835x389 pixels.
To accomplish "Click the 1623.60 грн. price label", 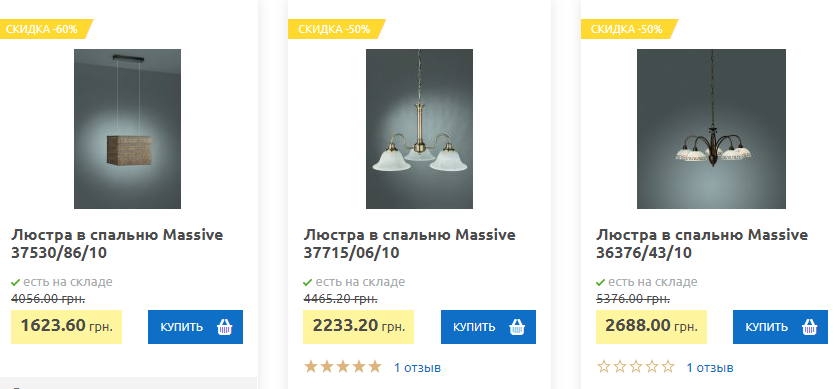I will pyautogui.click(x=67, y=327).
